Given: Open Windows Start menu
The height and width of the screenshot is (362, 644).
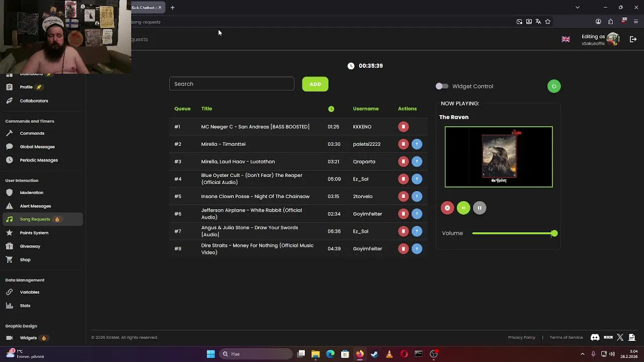Looking at the screenshot, I should [x=211, y=354].
